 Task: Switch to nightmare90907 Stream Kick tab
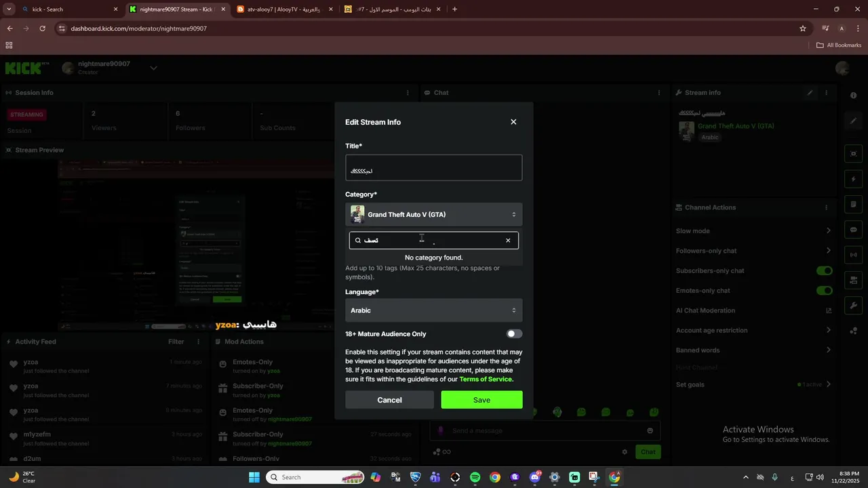pos(176,9)
